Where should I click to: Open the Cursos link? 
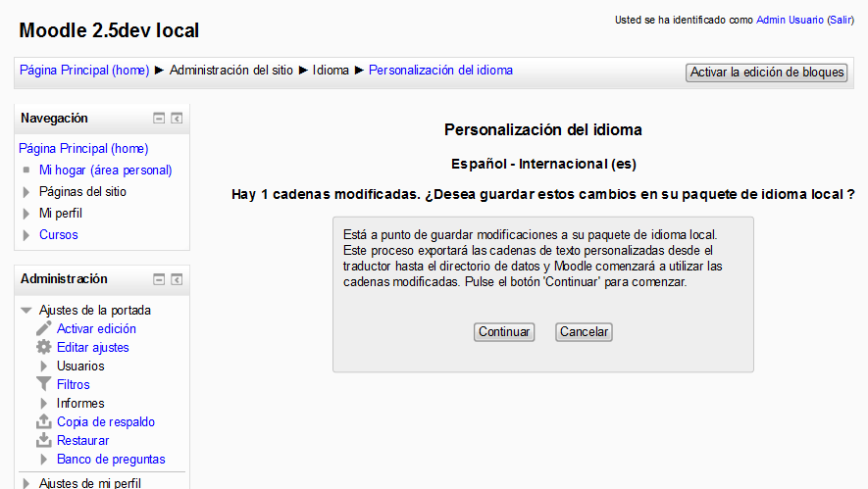(58, 234)
